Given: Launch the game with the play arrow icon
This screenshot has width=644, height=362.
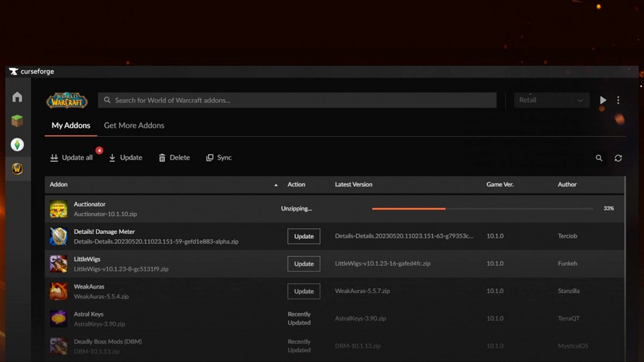Looking at the screenshot, I should click(602, 100).
